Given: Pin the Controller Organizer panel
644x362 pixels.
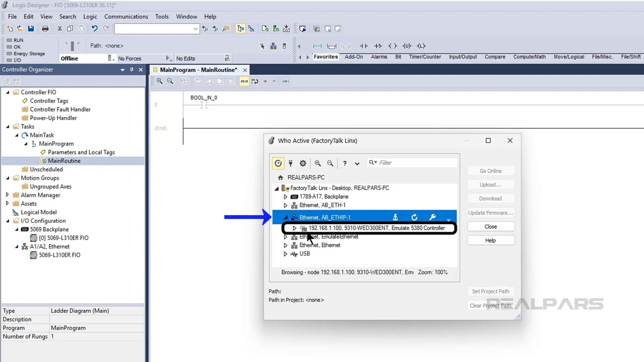Looking at the screenshot, I should (131, 70).
